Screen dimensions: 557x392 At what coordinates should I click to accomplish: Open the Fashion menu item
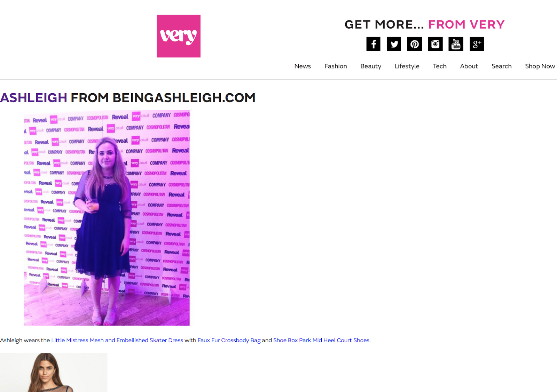336,66
